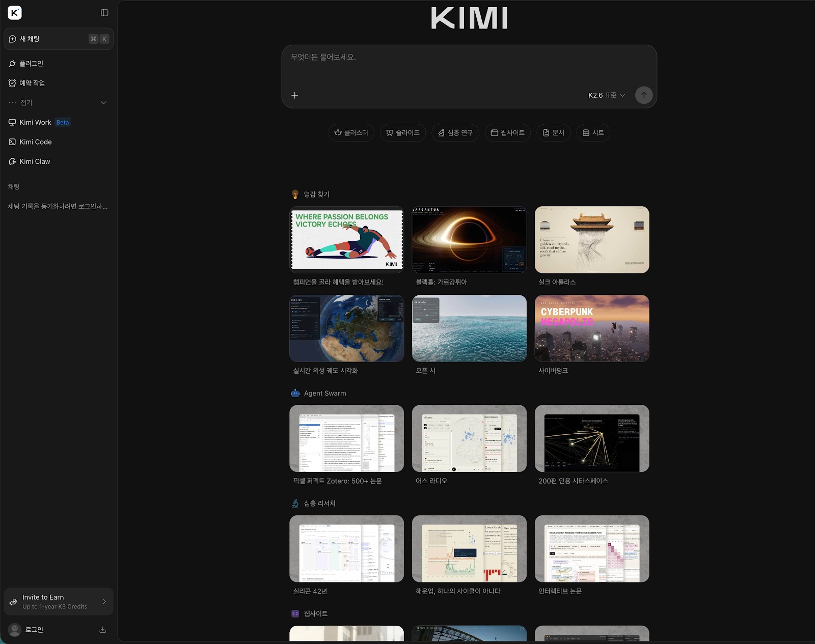Viewport: 815px width, 644px height.
Task: Select the 웹사이트 mode chip
Action: pyautogui.click(x=507, y=133)
